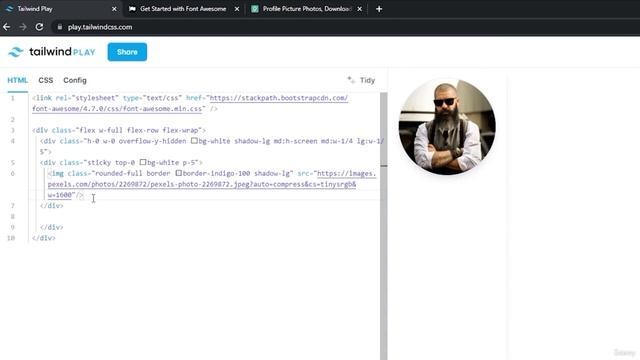Switch to Get Started with Font Awesome tab
This screenshot has height=360, width=640.
pos(183,9)
